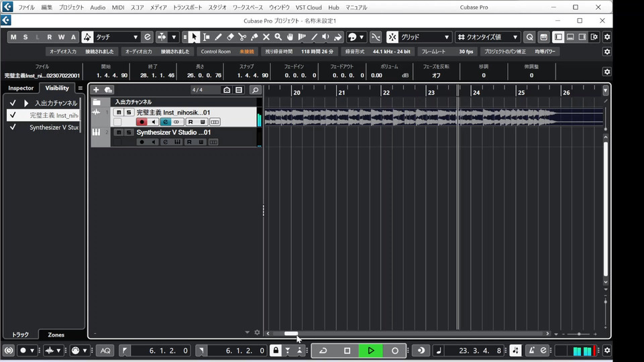The image size is (644, 362).
Task: Toggle Solo on Synthesizer V Studio track
Action: 129,132
